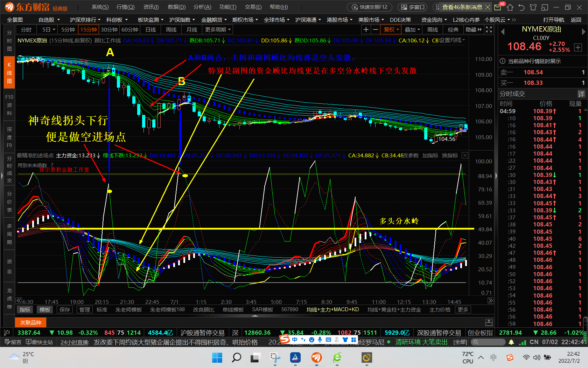Viewport: 588px width, 368px height.
Task: Click 换指标 in sub-chart header
Action: pos(450,155)
